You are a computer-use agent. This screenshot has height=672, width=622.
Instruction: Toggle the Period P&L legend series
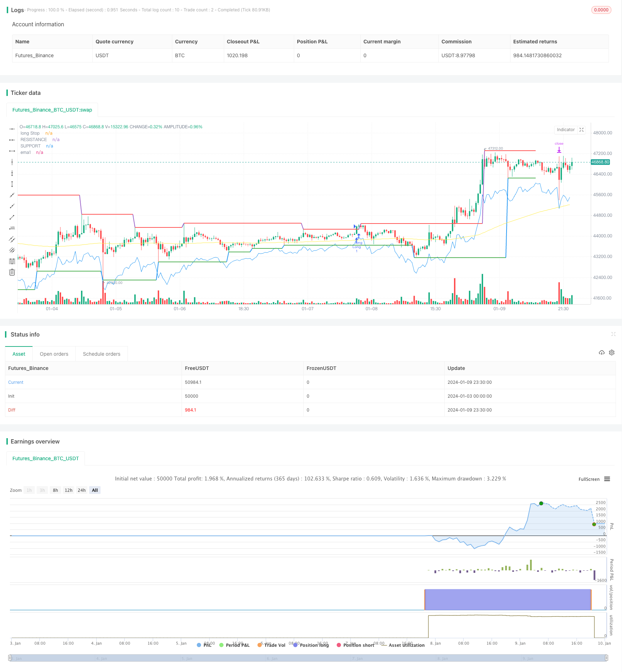pyautogui.click(x=234, y=645)
